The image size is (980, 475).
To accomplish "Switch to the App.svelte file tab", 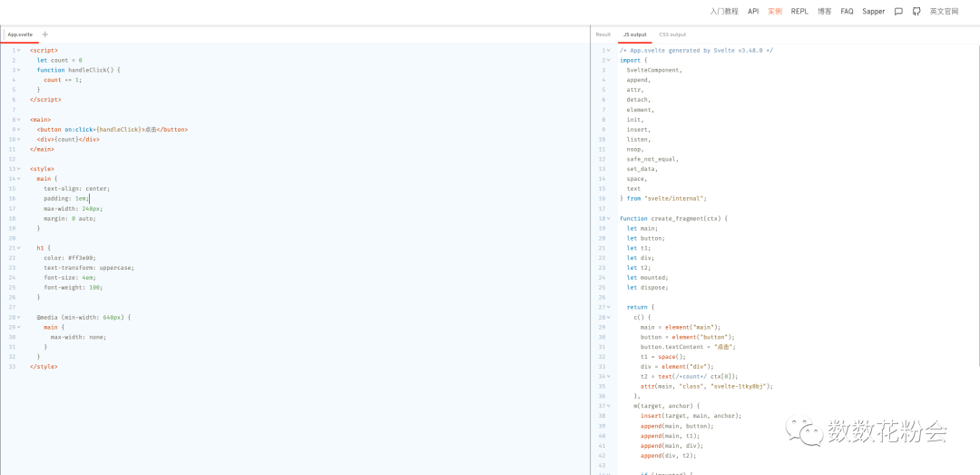I will tap(20, 35).
